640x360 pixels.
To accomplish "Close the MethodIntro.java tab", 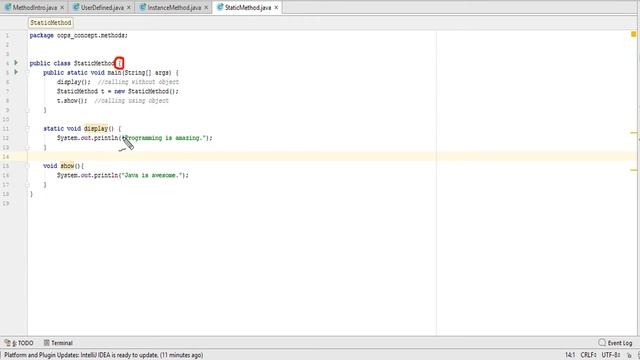I will pyautogui.click(x=62, y=7).
